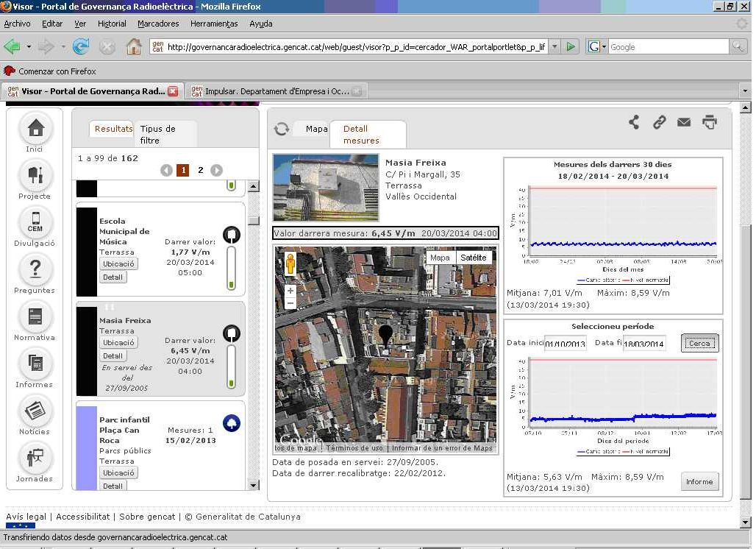Screen dimensions: 756x549
Task: Click the Comenzar con Firefox bookmark
Action: [50, 71]
